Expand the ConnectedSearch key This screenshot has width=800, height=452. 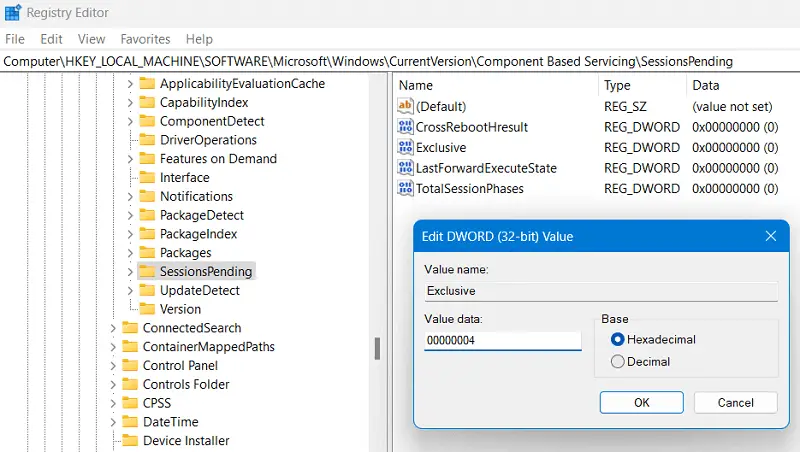click(112, 328)
